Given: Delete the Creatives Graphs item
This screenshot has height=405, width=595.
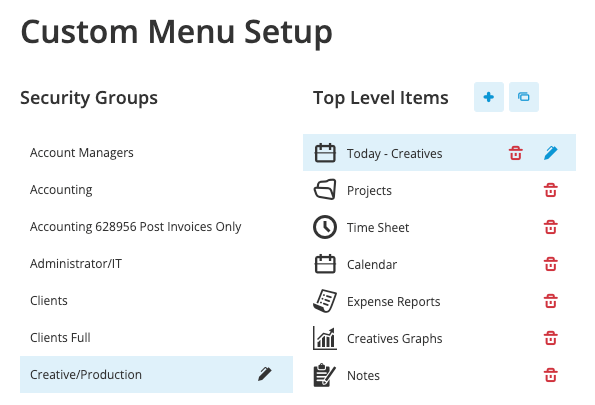Looking at the screenshot, I should [x=551, y=338].
